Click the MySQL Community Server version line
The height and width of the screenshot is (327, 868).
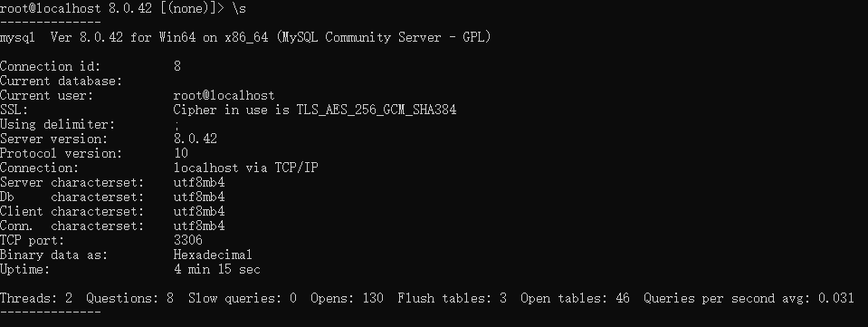pyautogui.click(x=245, y=38)
